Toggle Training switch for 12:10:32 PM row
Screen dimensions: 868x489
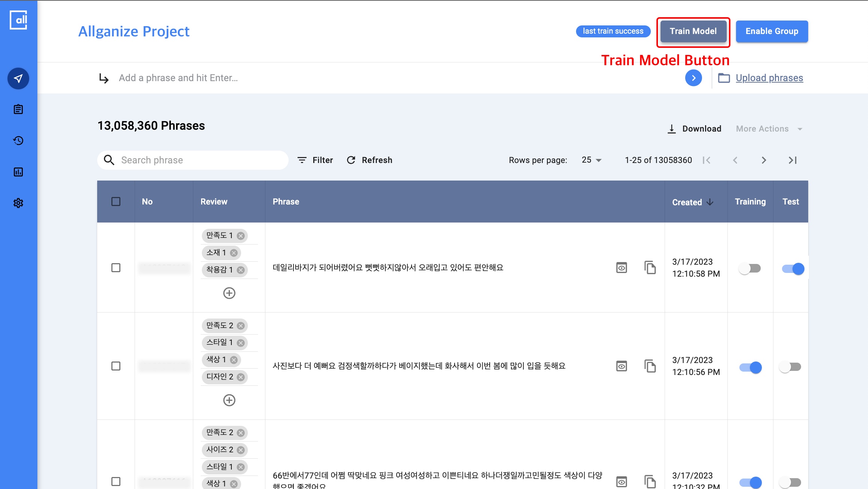point(750,483)
